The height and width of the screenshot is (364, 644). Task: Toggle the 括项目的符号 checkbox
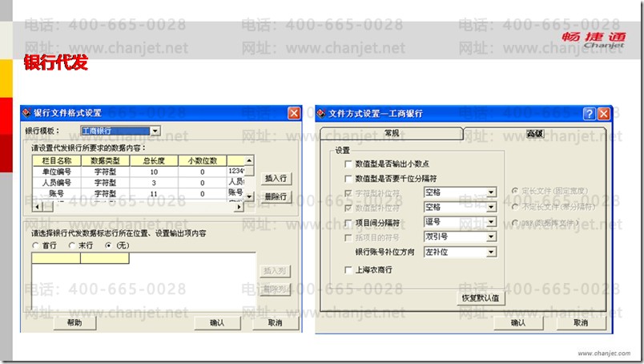[348, 238]
